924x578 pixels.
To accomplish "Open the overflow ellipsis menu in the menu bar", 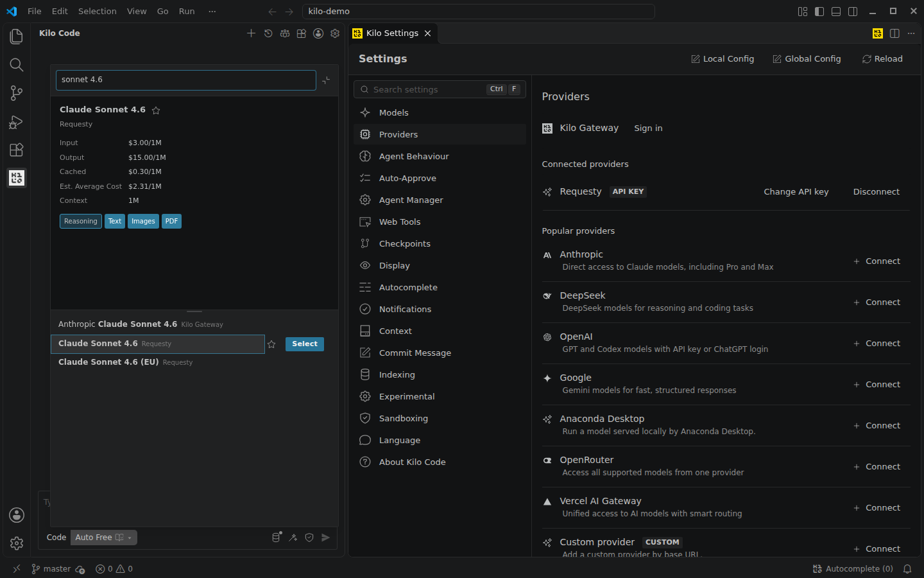I will pyautogui.click(x=212, y=11).
